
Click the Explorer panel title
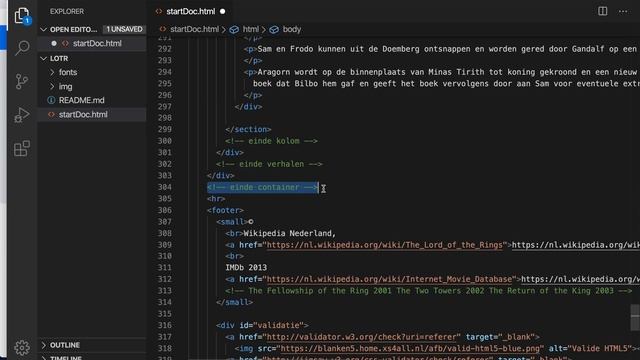(67, 11)
